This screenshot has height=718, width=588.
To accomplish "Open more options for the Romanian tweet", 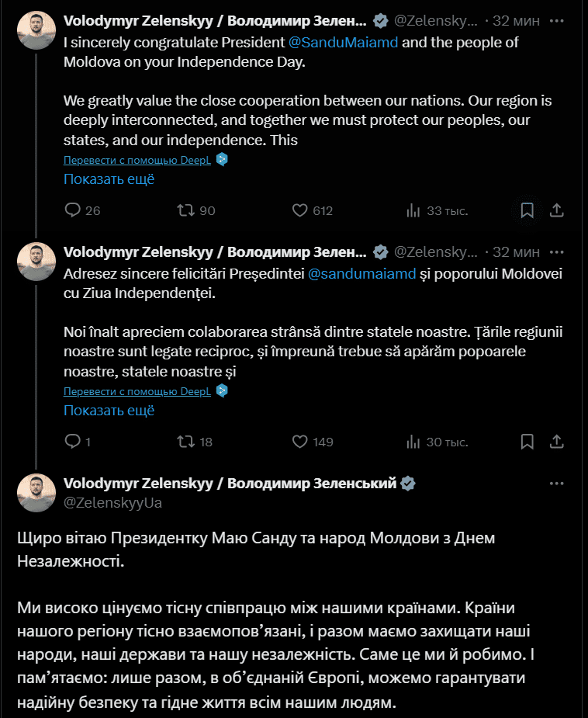I will coord(556,251).
